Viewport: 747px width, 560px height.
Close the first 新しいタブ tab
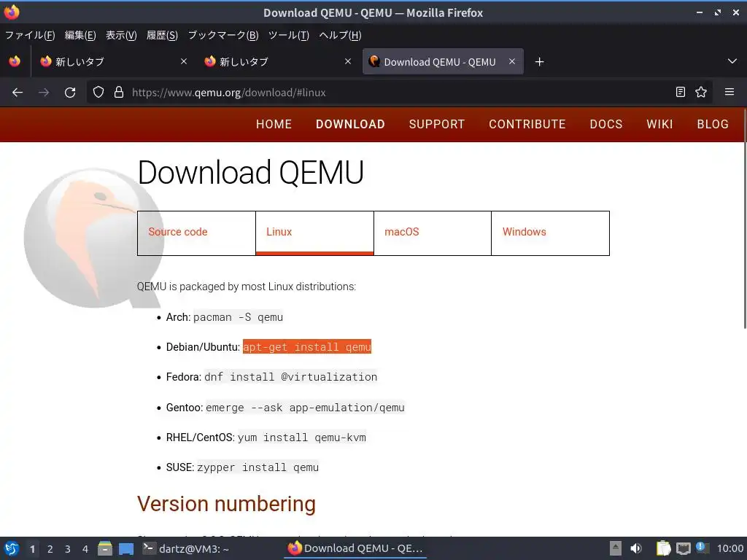[183, 61]
